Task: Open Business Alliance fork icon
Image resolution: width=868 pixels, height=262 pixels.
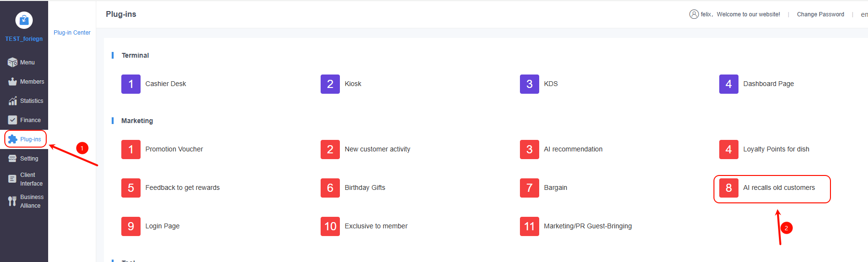Action: pyautogui.click(x=13, y=201)
